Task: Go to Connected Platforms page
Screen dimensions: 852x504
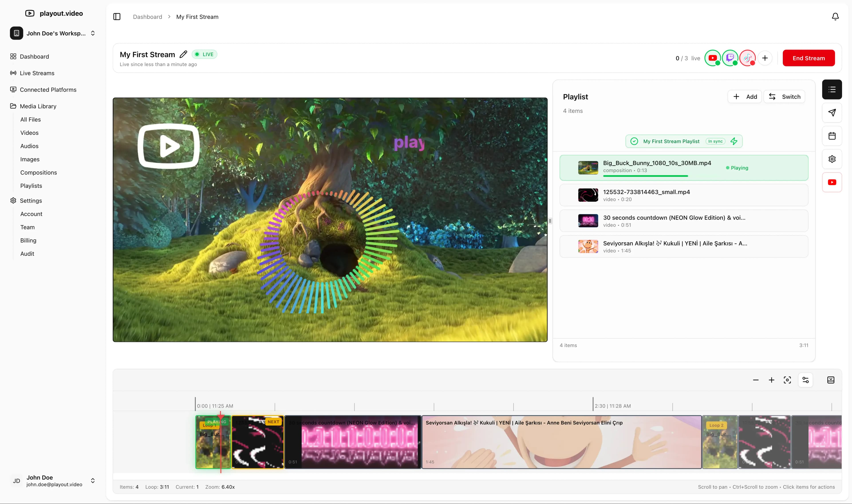Action: (x=48, y=90)
